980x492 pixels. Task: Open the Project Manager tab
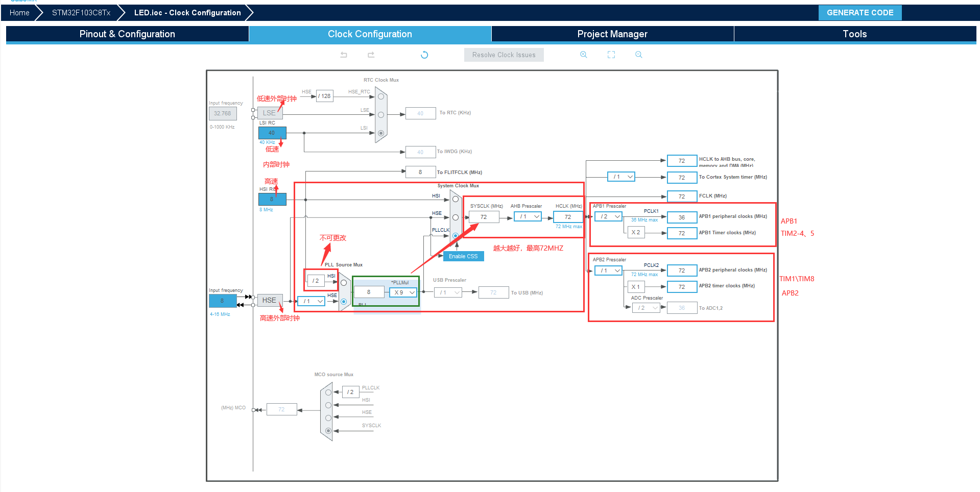coord(612,34)
